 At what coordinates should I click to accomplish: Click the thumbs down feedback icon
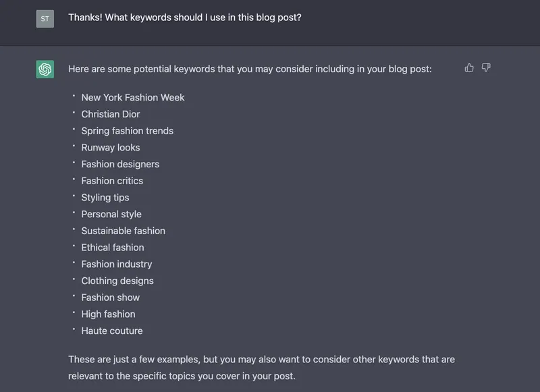tap(486, 67)
